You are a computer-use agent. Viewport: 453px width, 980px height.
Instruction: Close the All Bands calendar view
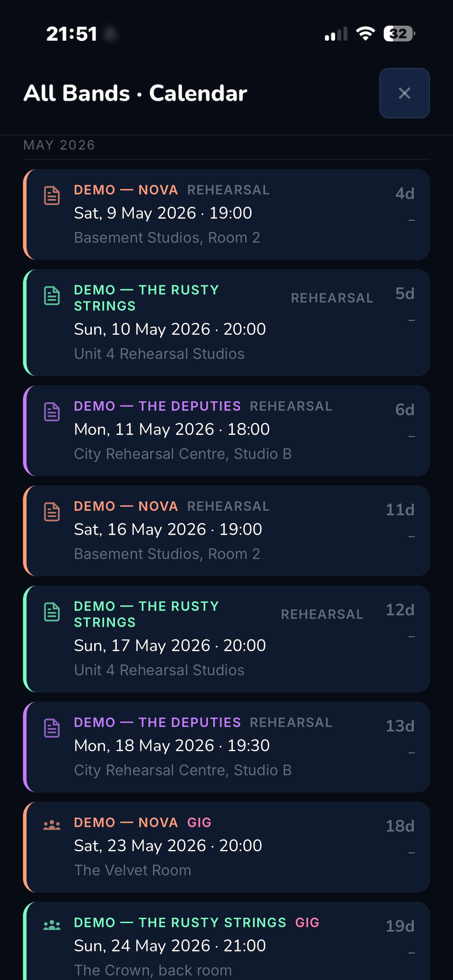point(404,93)
